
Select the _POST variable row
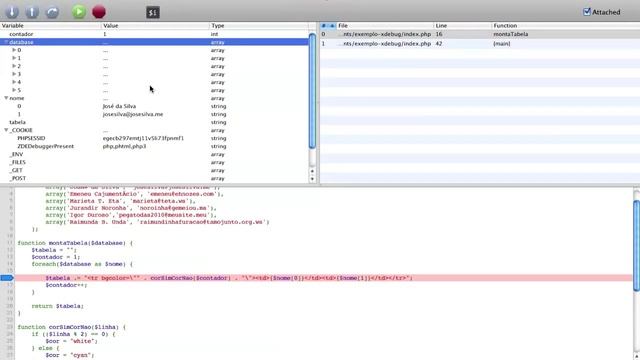coord(154,178)
